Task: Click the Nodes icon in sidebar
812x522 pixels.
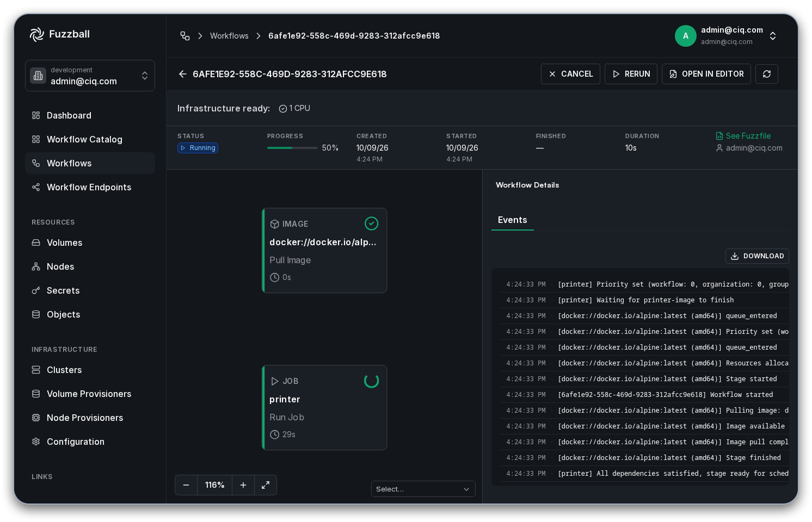Action: [x=36, y=266]
